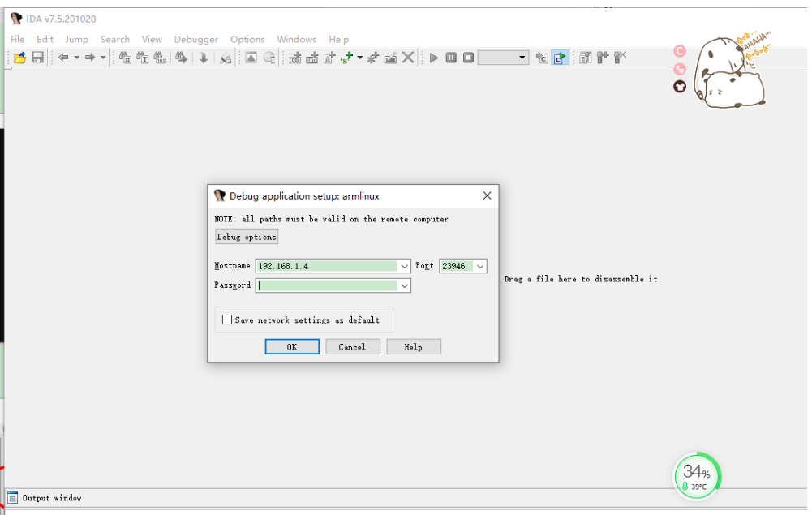812x515 pixels.
Task: Open the File menu
Action: (x=17, y=40)
